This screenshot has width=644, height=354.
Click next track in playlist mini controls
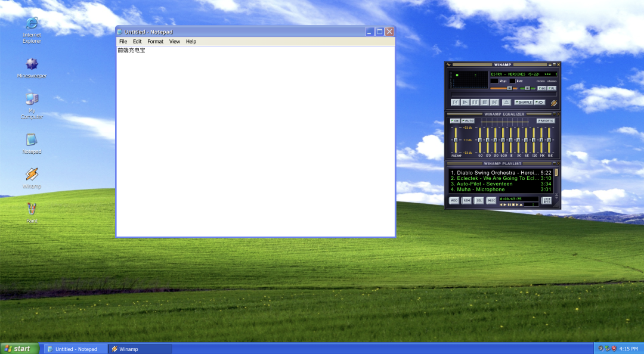tap(517, 204)
